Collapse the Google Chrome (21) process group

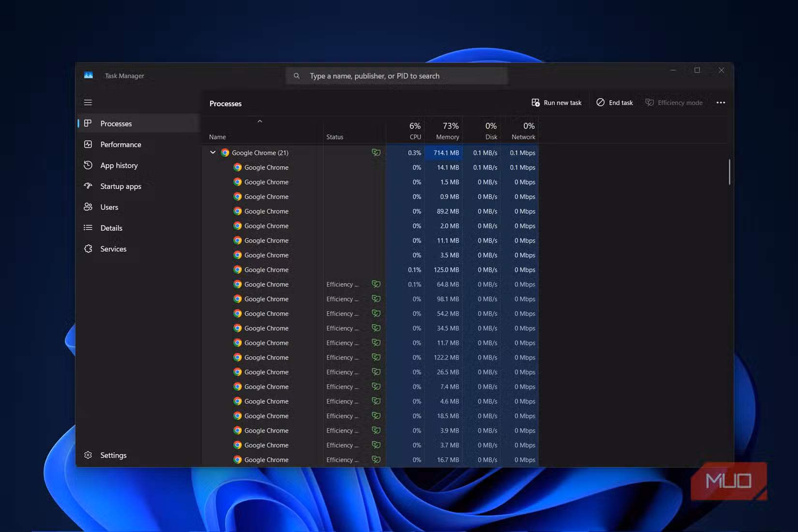coord(213,152)
